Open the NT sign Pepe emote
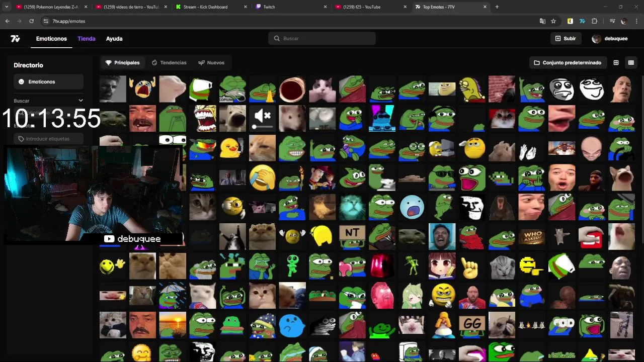The image size is (644, 362). click(352, 237)
